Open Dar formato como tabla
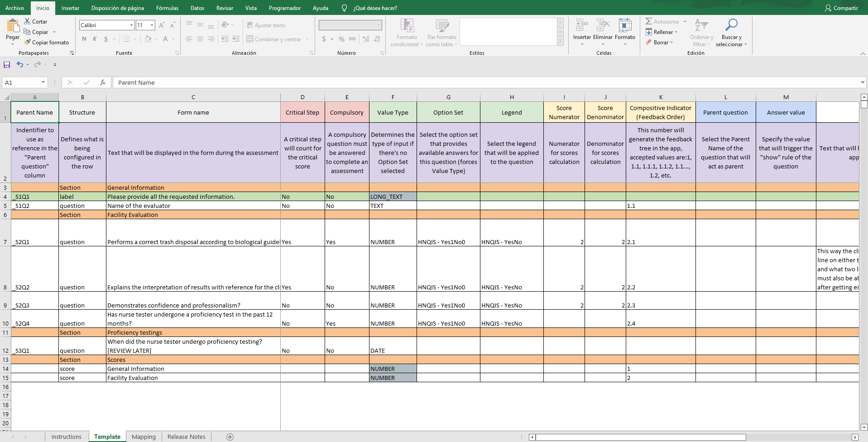The height and width of the screenshot is (442, 868). pyautogui.click(x=442, y=33)
